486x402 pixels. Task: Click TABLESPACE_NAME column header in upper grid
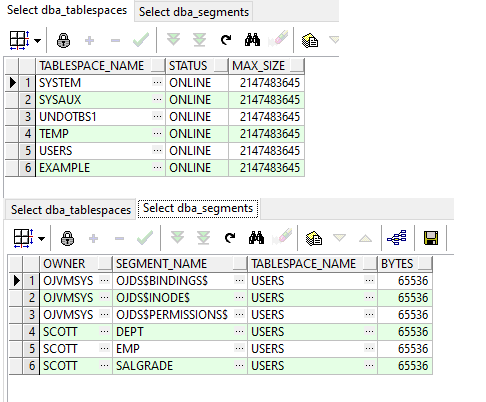(100, 66)
